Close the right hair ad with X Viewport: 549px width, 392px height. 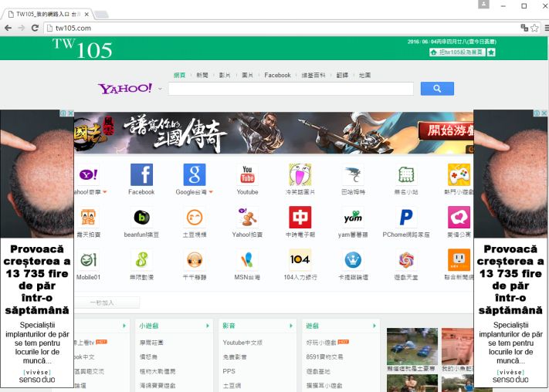click(x=544, y=113)
